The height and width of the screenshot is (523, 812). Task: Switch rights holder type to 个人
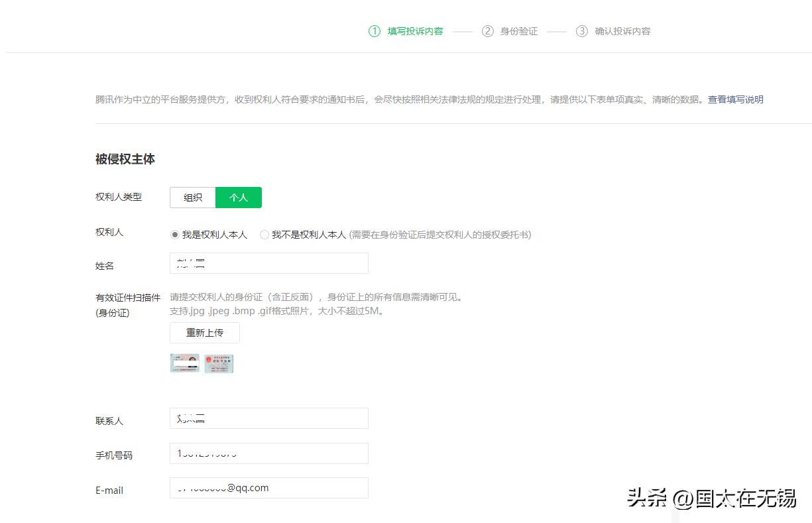pyautogui.click(x=239, y=198)
